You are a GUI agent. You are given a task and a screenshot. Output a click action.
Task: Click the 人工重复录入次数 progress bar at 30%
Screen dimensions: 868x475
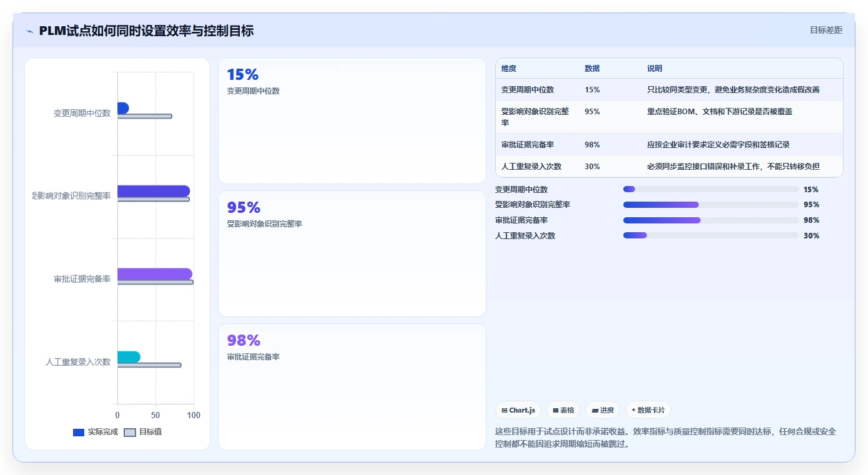711,235
